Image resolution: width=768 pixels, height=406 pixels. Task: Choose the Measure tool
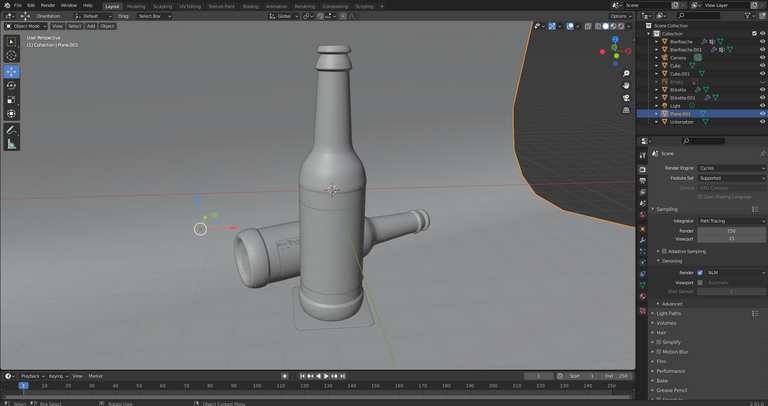tap(12, 144)
